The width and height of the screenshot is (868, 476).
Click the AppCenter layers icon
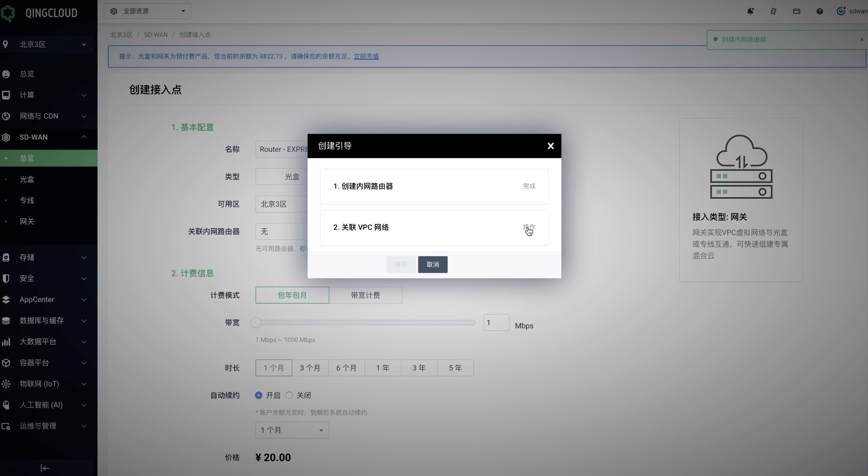tap(6, 299)
